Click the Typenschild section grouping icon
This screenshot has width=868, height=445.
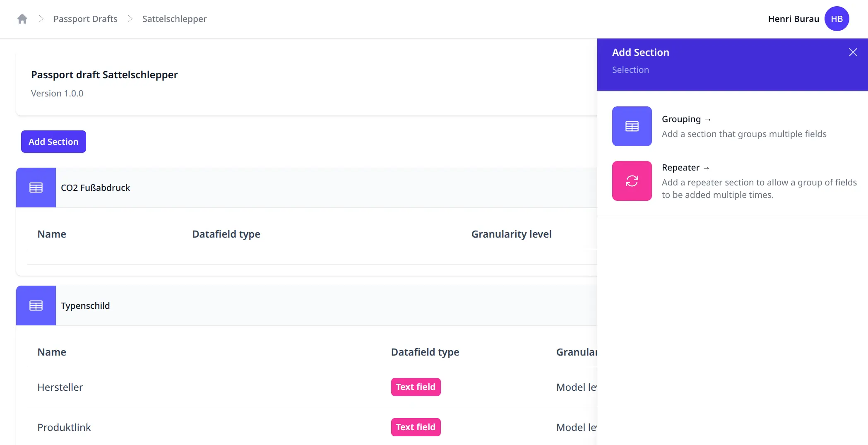(x=36, y=305)
